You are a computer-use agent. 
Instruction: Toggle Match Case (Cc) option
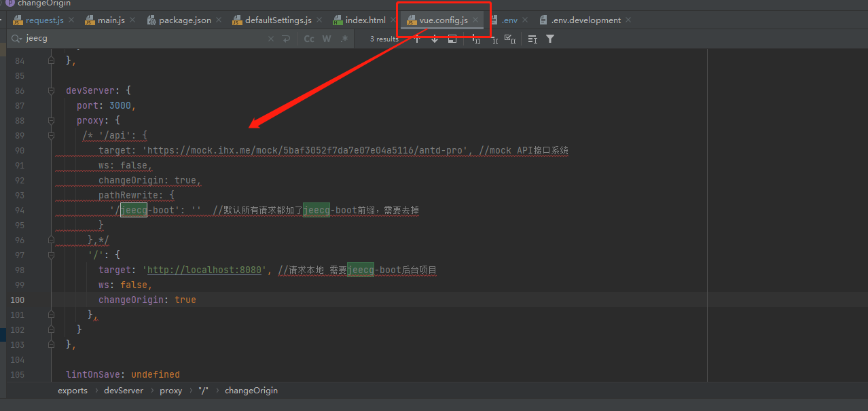coord(309,39)
